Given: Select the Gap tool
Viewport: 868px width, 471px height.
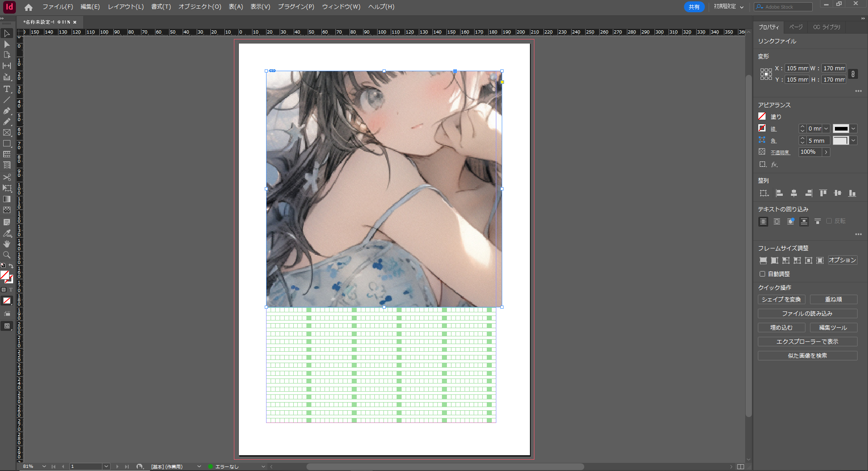Looking at the screenshot, I should pos(7,66).
